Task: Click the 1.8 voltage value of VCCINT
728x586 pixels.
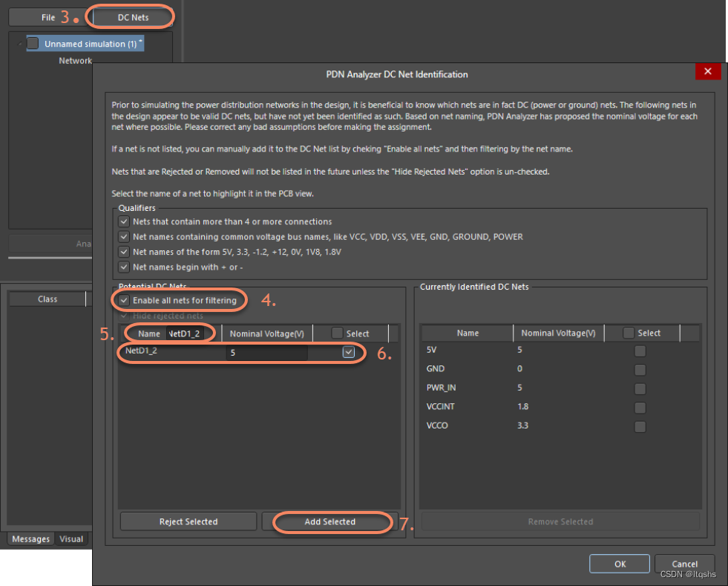Action: (x=522, y=406)
